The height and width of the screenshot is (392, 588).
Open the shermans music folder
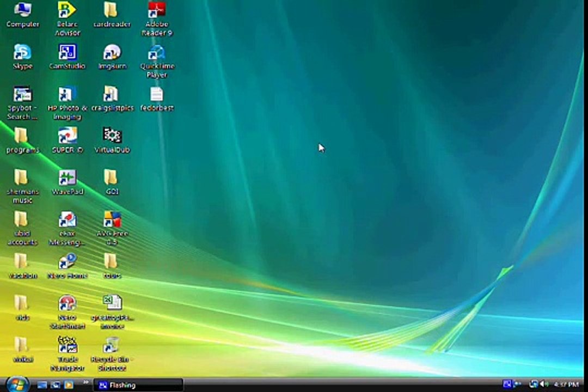22,187
